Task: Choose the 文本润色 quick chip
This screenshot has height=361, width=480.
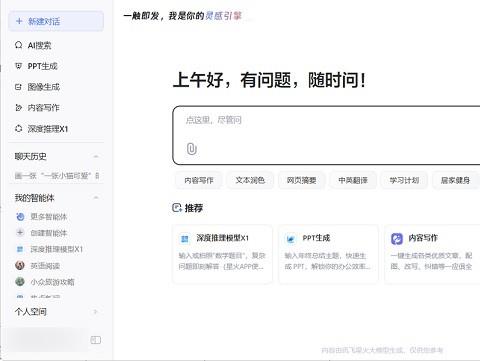Action: pos(250,180)
